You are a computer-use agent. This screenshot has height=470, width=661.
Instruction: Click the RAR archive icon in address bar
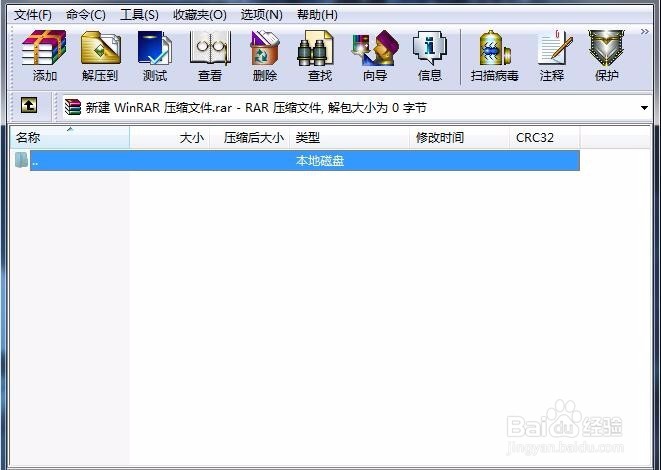[73, 107]
